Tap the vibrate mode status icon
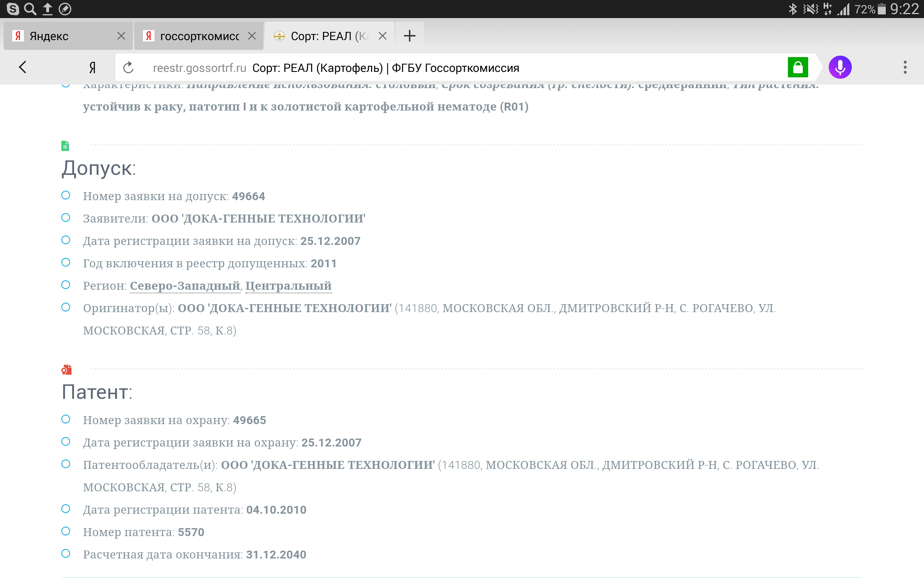Viewport: 924px width, 578px height. [x=811, y=9]
